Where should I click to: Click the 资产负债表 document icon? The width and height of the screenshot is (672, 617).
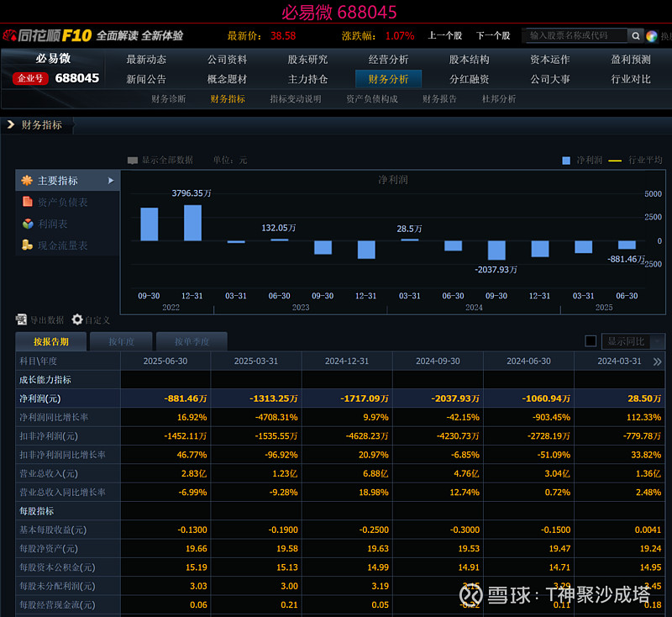point(28,202)
